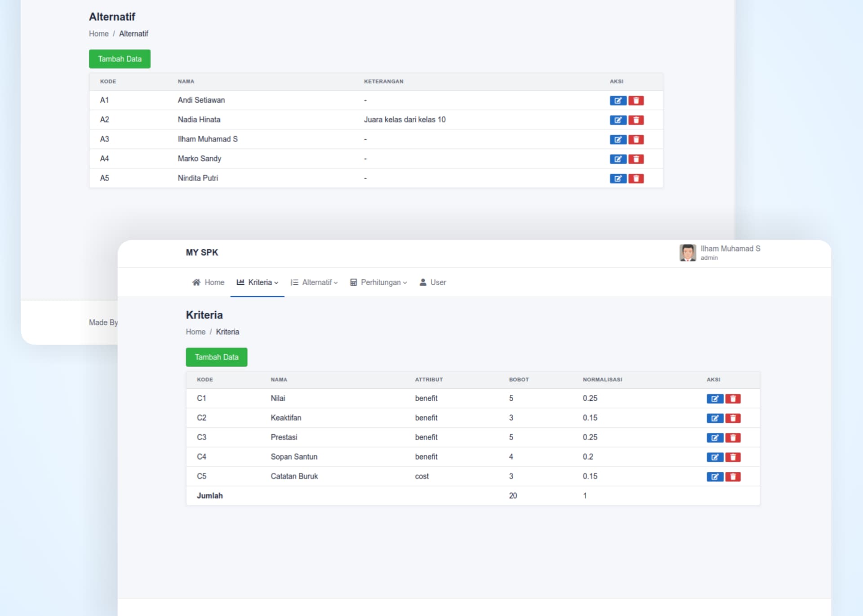Click the edit icon for Andi Setiawan
This screenshot has height=616, width=863.
click(618, 101)
